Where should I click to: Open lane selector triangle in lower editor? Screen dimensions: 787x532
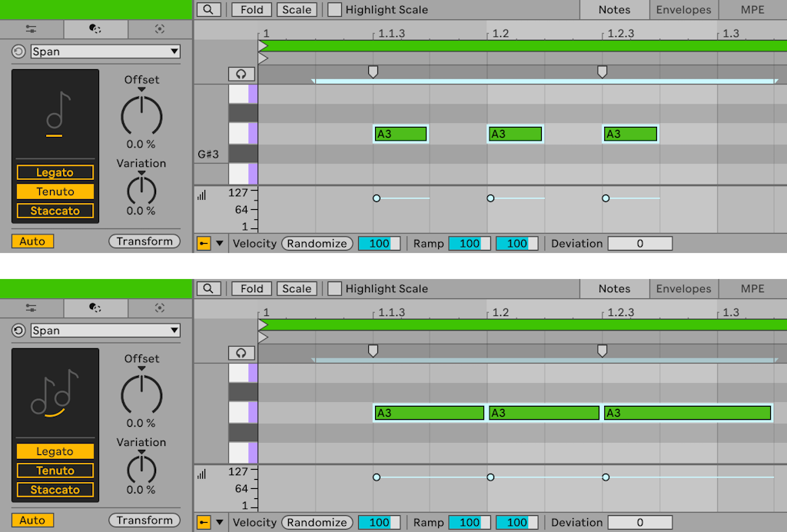point(220,523)
